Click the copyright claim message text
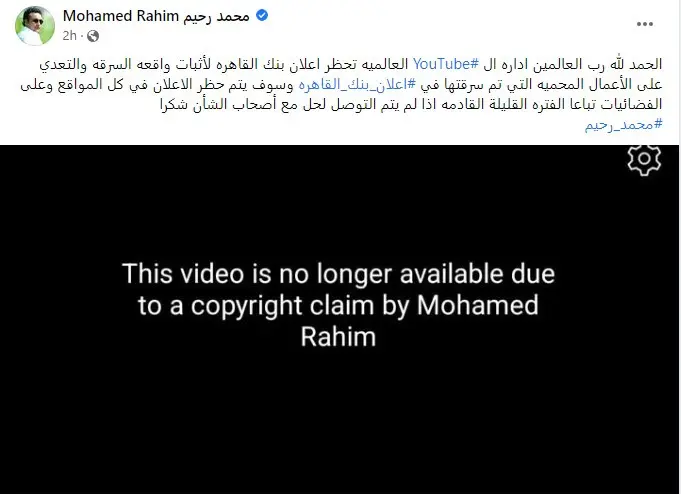 pos(338,305)
